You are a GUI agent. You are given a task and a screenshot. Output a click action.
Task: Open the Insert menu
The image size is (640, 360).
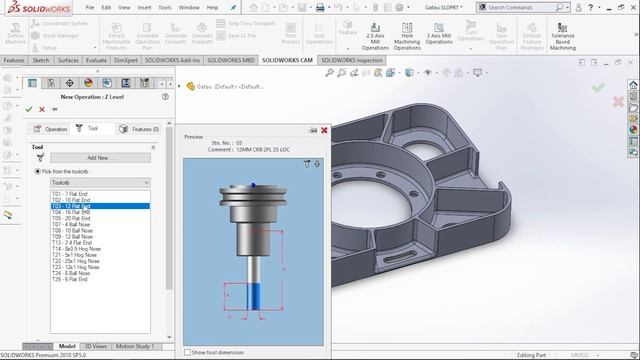coord(144,7)
